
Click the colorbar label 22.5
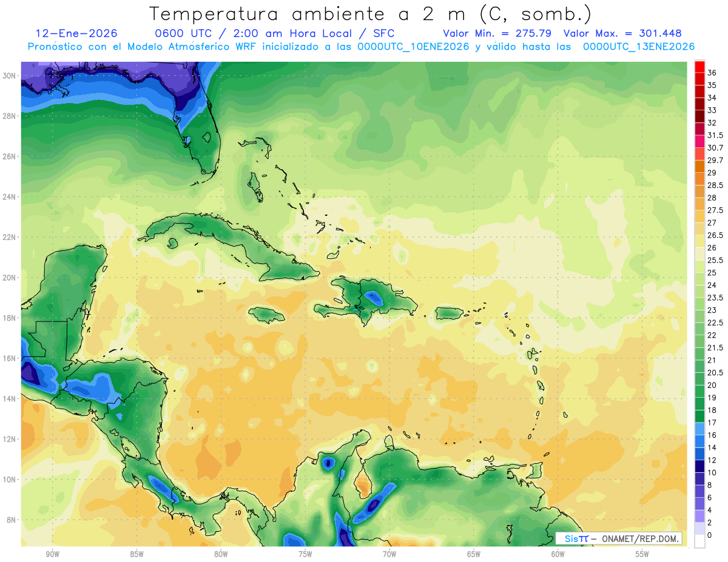point(715,323)
